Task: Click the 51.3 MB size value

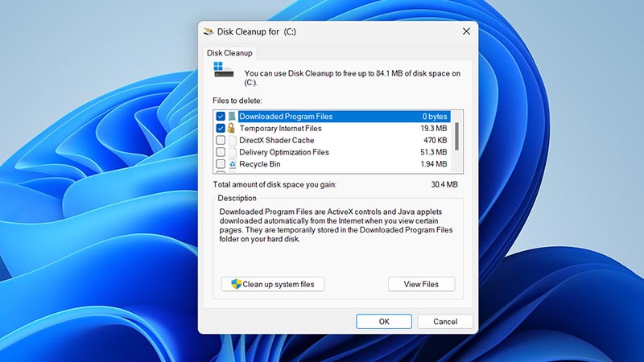Action: click(434, 152)
